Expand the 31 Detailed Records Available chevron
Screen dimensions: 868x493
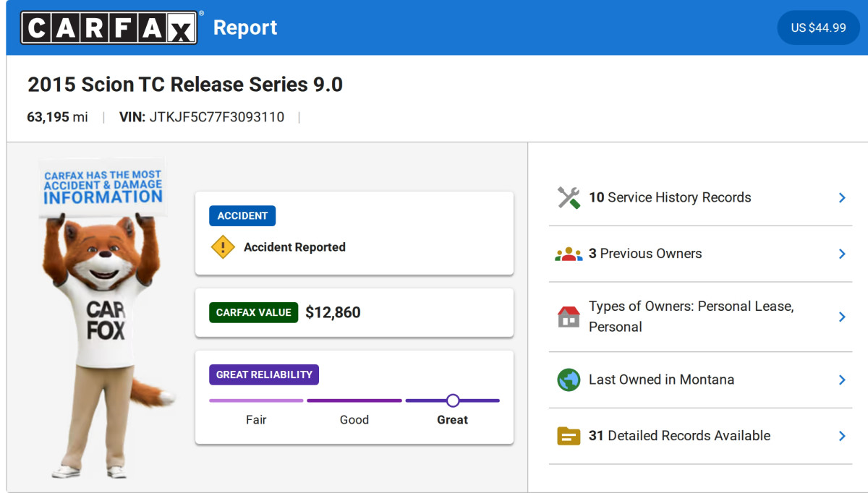[842, 436]
